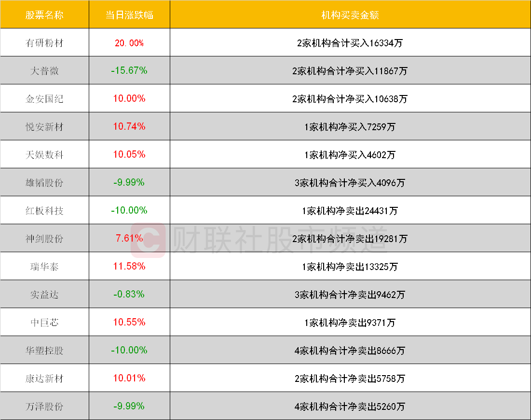531x420 pixels.
Task: Click the 实益达 stock name
Action: (44, 295)
